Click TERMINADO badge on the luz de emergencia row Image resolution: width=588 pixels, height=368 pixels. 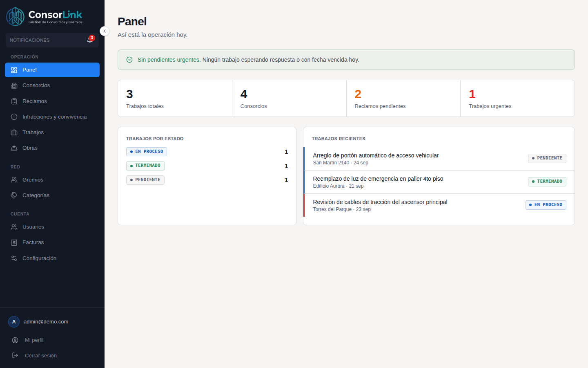pos(547,182)
